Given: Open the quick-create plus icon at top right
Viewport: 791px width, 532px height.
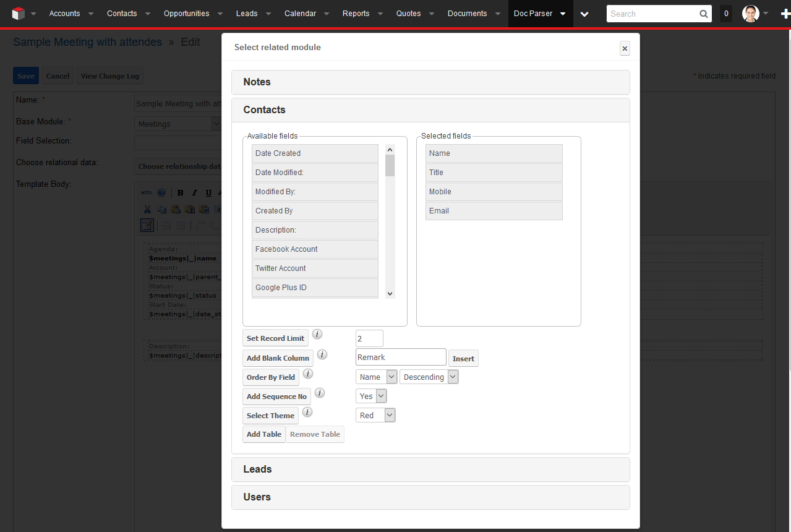Looking at the screenshot, I should [x=786, y=13].
